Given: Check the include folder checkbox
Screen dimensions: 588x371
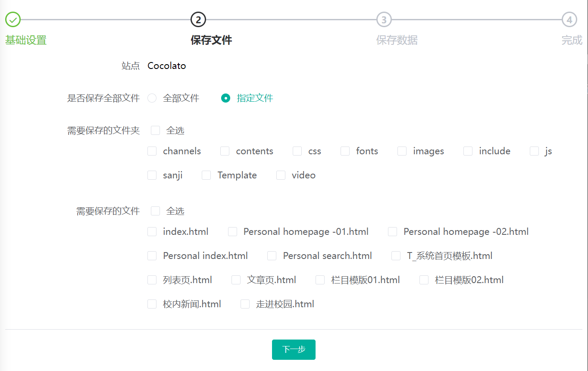Looking at the screenshot, I should pyautogui.click(x=468, y=151).
